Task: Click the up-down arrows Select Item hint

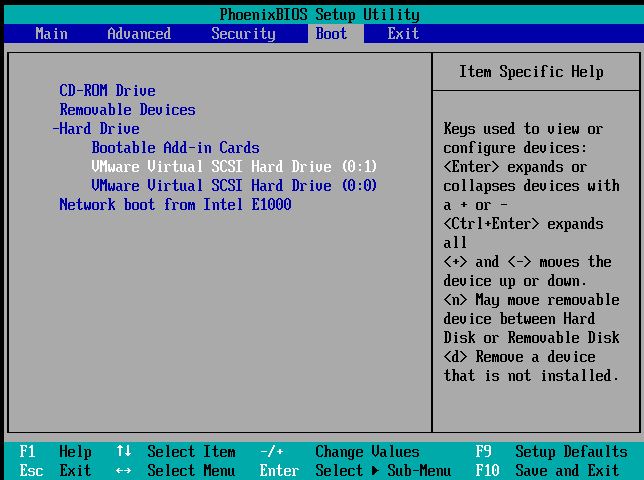Action: [x=176, y=452]
